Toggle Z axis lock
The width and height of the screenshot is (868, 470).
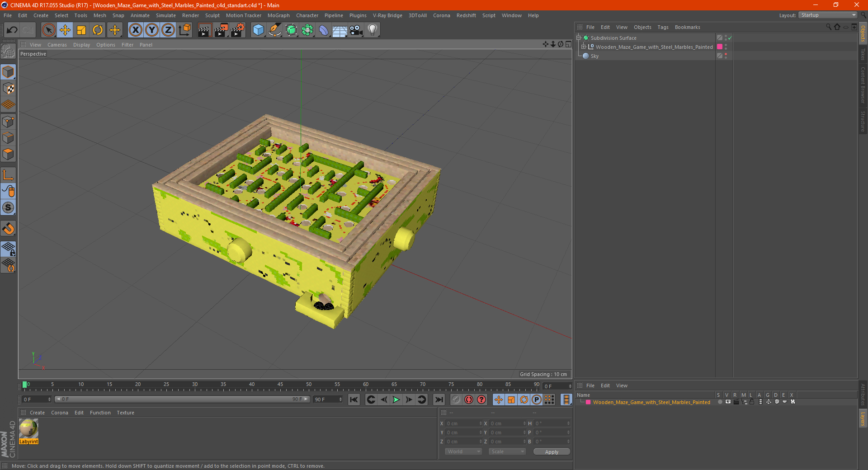168,30
